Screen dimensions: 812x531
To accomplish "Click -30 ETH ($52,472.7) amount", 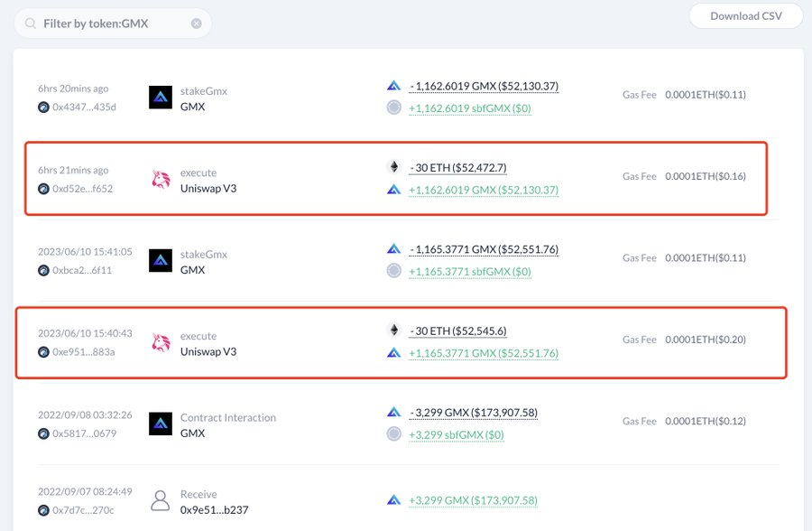I will tap(457, 168).
